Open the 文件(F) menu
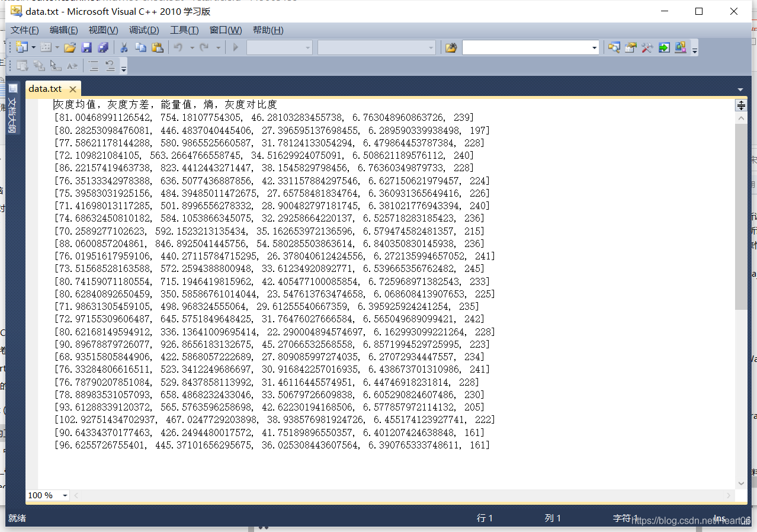The width and height of the screenshot is (757, 532). pos(24,30)
